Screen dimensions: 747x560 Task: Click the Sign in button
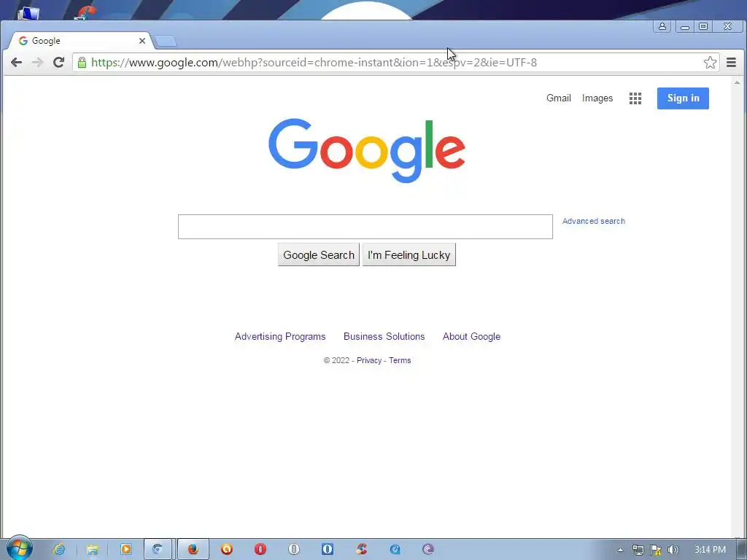coord(683,98)
